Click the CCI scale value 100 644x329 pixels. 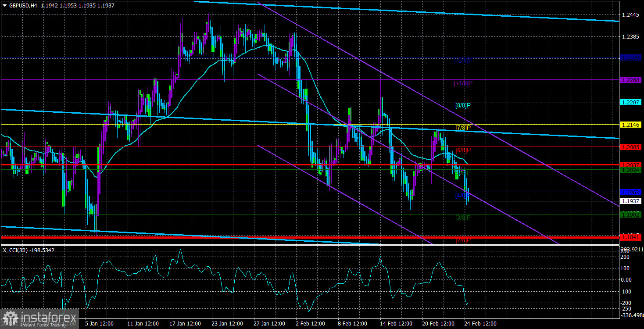(626, 268)
